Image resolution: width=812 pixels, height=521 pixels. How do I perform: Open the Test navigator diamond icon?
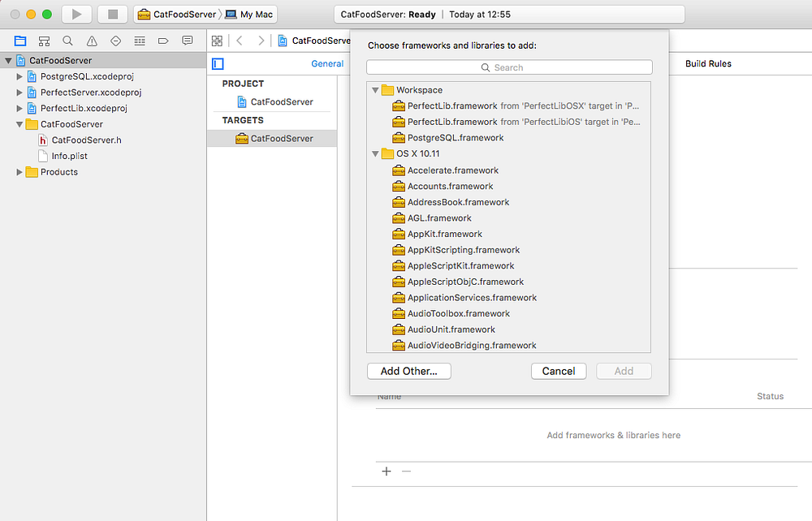[115, 41]
